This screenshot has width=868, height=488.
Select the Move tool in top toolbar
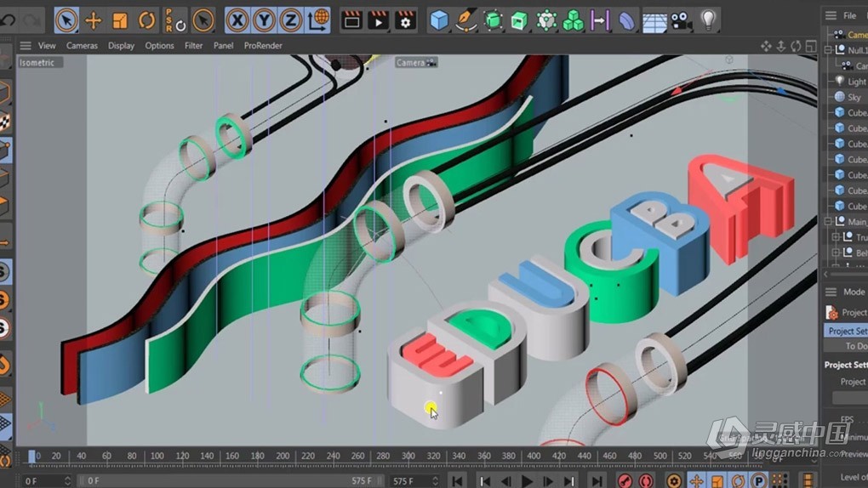click(x=94, y=20)
